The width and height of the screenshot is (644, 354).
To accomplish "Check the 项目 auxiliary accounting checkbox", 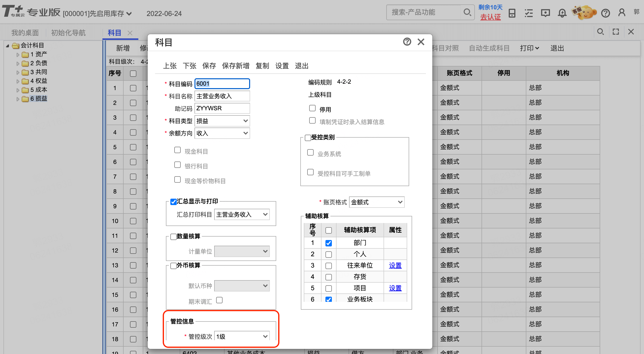I will pos(328,289).
